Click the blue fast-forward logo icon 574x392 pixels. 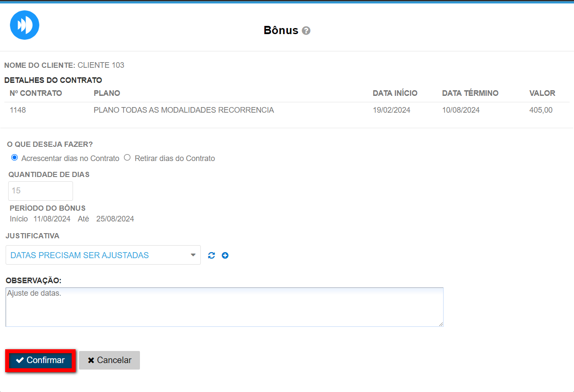coord(25,25)
